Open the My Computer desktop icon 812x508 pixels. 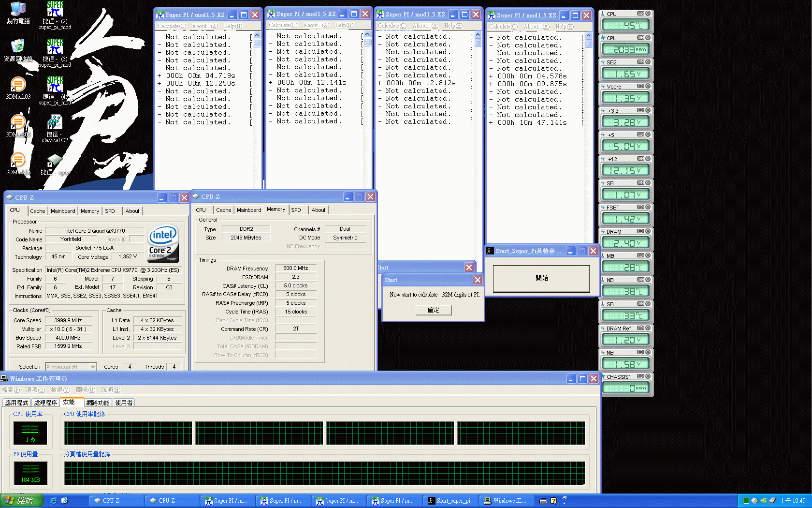click(18, 13)
